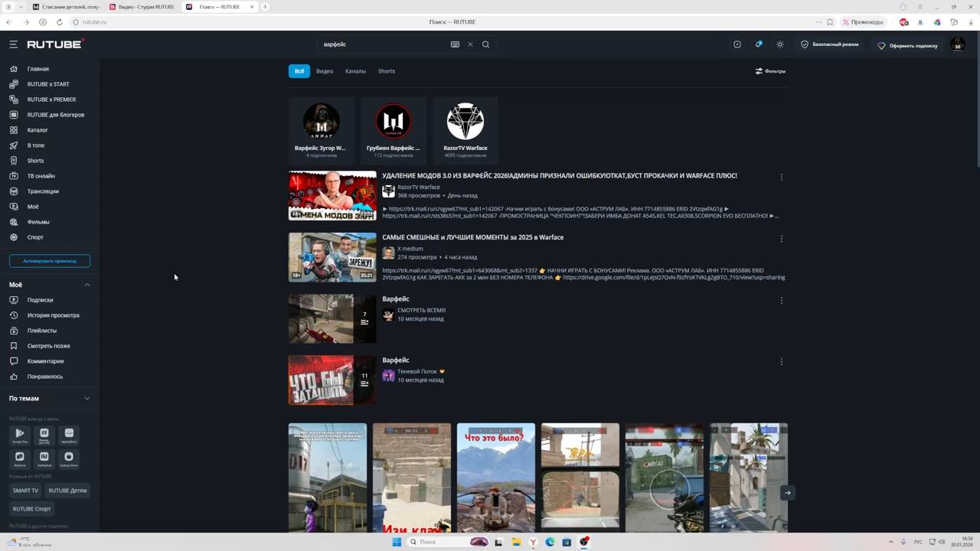This screenshot has height=551, width=980.
Task: Switch to the Видео results tab
Action: point(325,71)
